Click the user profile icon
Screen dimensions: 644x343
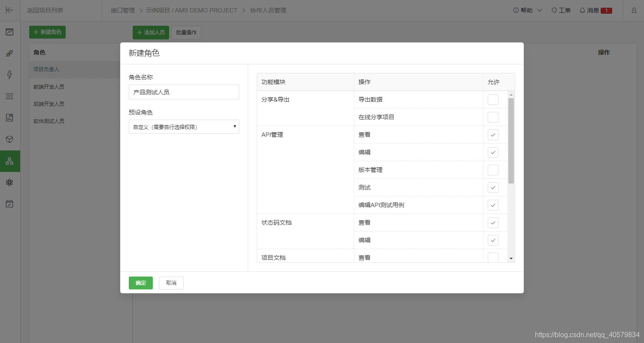tap(634, 10)
